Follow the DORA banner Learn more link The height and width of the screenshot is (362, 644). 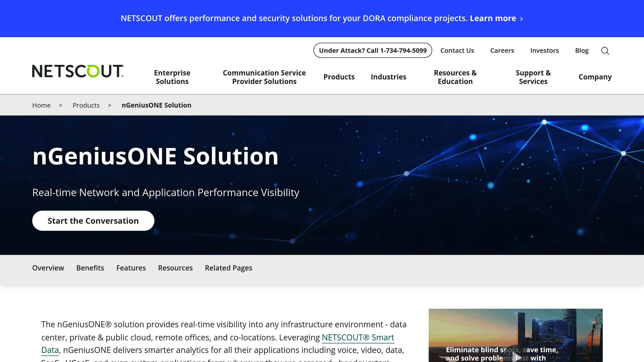pos(493,18)
